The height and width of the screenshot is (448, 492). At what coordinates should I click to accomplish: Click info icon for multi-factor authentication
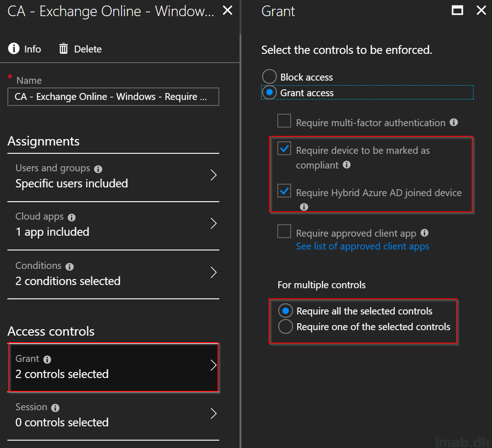tap(454, 122)
